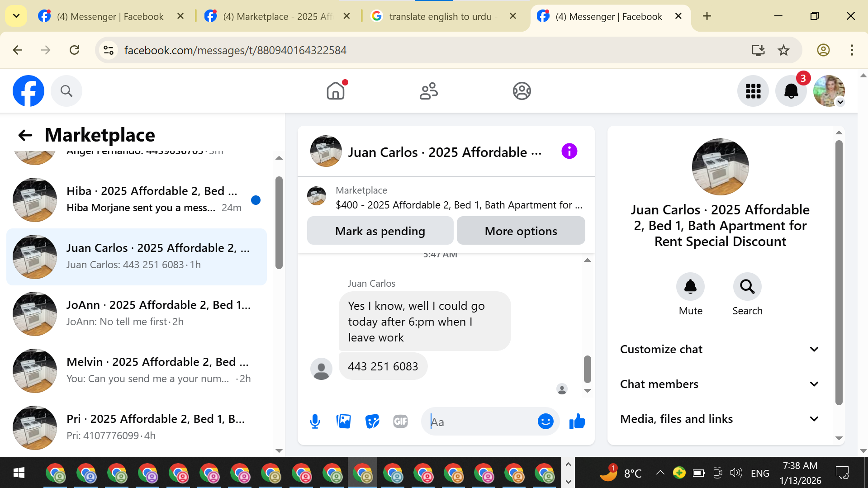Click the address bar URL
The height and width of the screenshot is (488, 868).
click(x=235, y=50)
